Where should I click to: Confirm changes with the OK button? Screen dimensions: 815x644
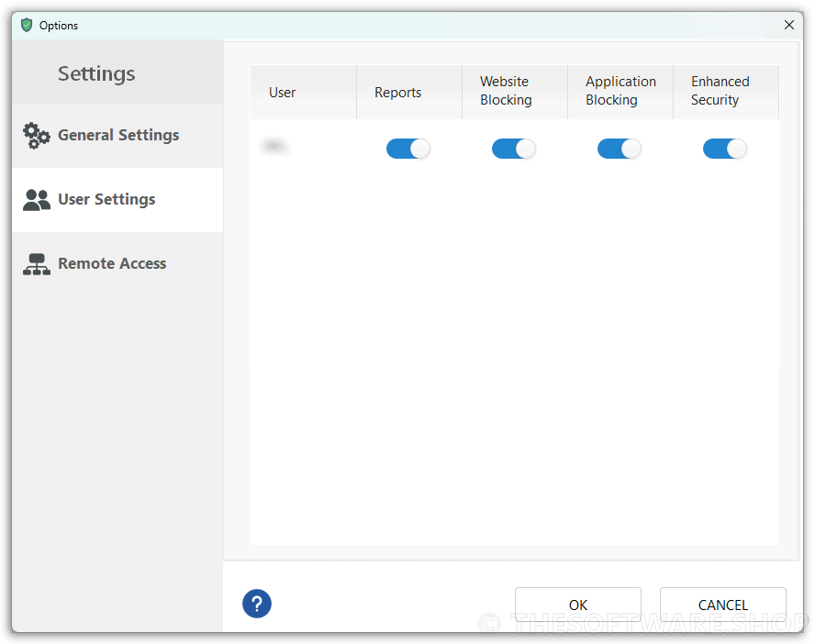[x=578, y=605]
